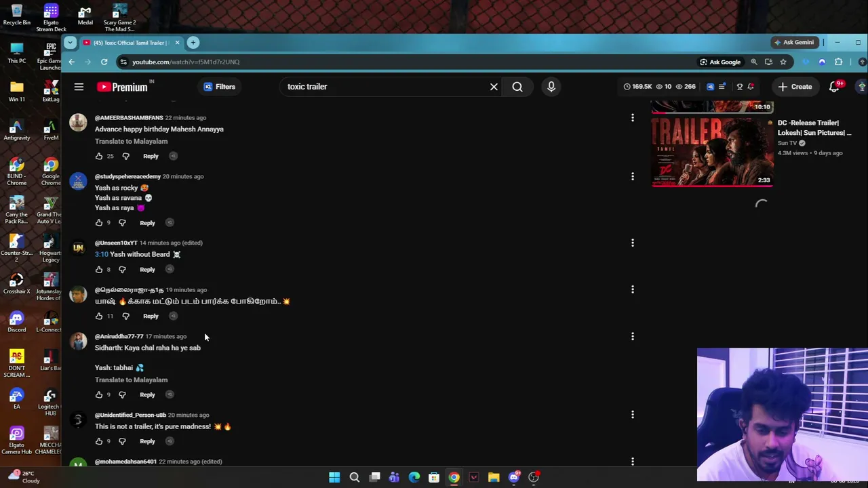Reply to the studyspehereacedemy comment
Screen dimensions: 868x488
coord(147,222)
